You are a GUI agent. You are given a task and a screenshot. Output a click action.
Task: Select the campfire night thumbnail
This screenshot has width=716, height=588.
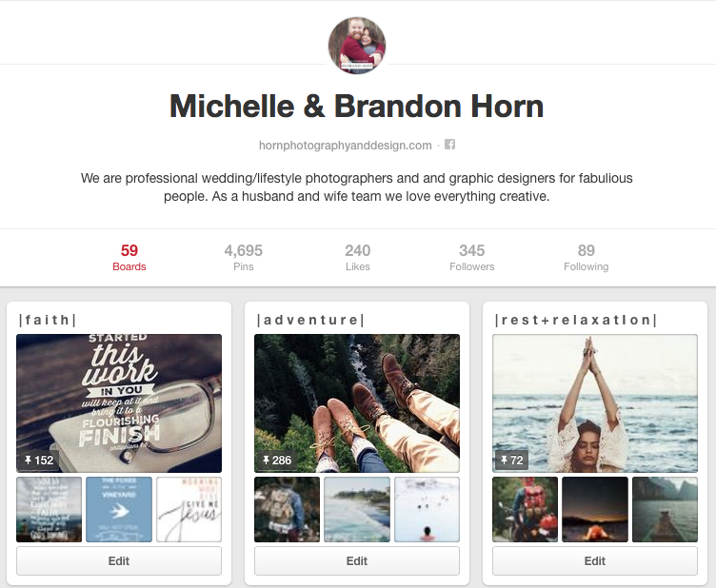point(595,510)
